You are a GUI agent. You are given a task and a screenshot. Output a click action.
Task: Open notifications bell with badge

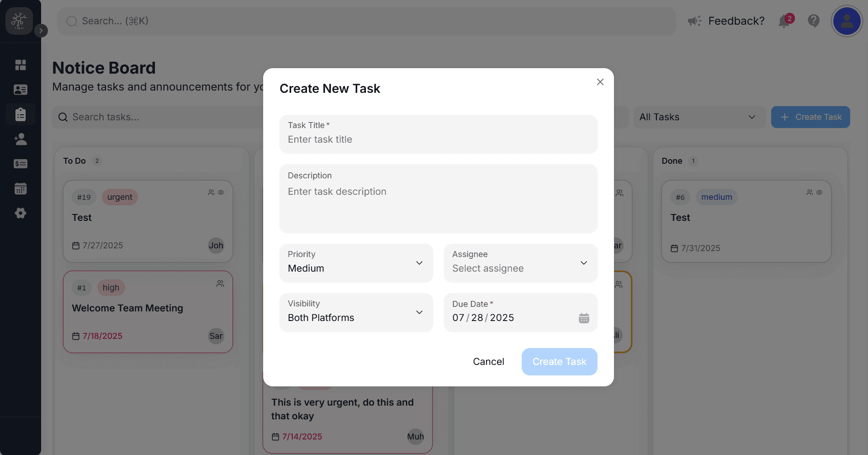click(x=785, y=21)
